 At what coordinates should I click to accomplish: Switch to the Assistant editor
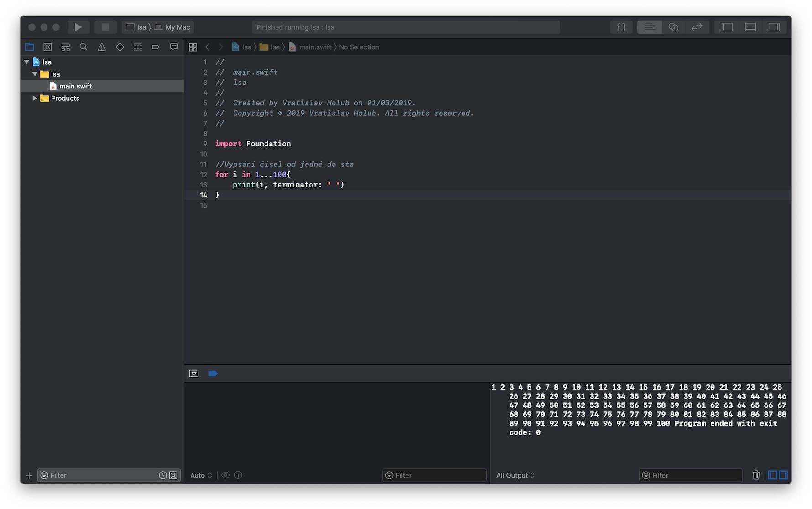click(673, 27)
